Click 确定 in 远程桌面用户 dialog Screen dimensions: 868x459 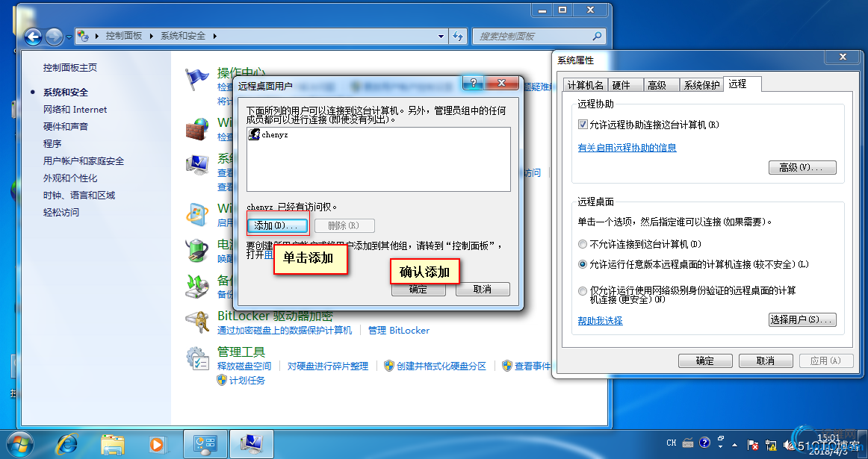pos(418,290)
